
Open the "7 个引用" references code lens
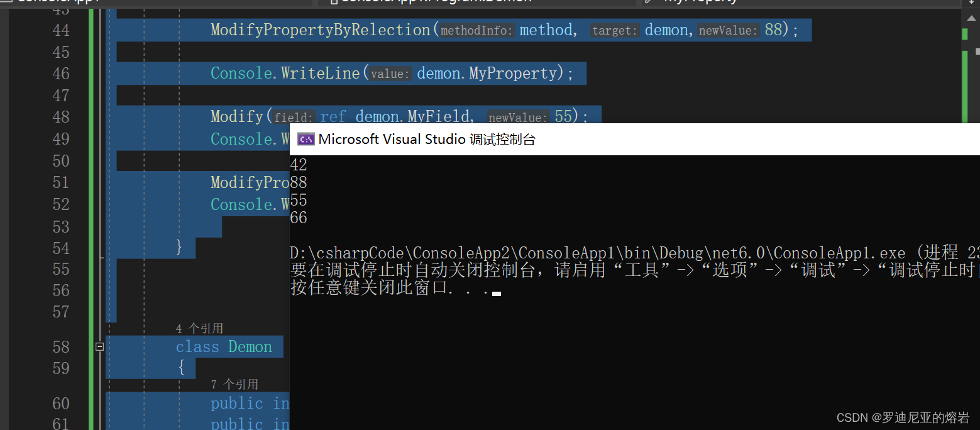point(234,384)
